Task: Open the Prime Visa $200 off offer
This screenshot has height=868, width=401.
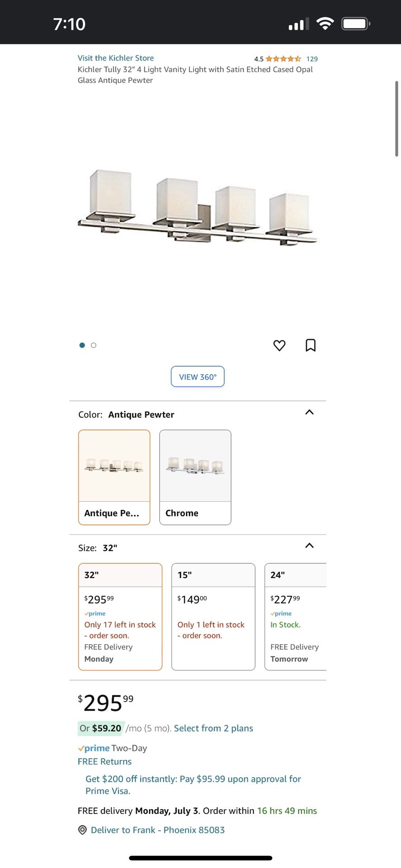Action: (193, 785)
